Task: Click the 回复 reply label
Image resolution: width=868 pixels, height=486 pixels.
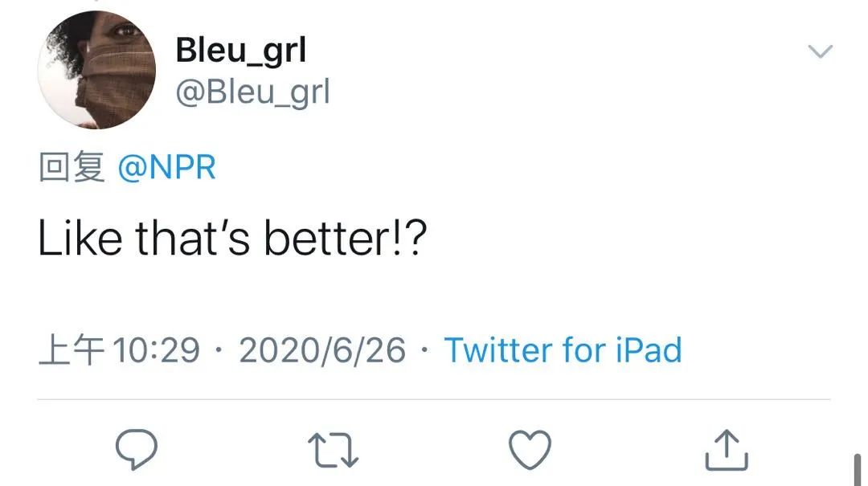Action: coord(72,168)
